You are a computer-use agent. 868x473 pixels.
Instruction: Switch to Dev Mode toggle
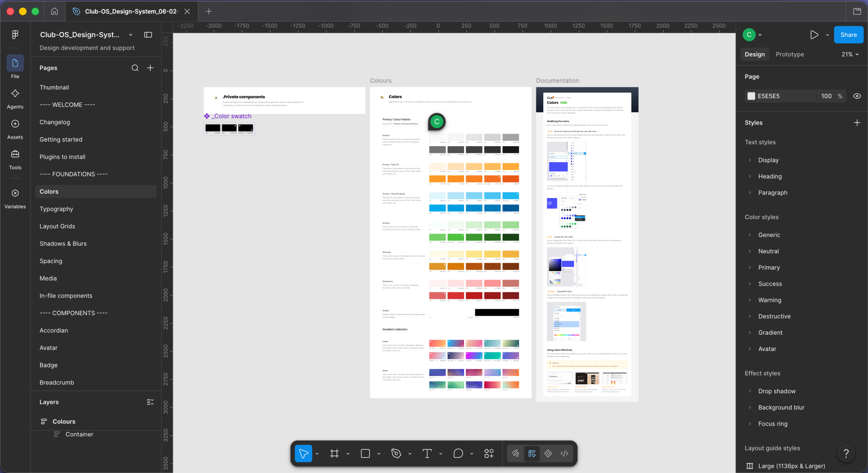pos(564,454)
